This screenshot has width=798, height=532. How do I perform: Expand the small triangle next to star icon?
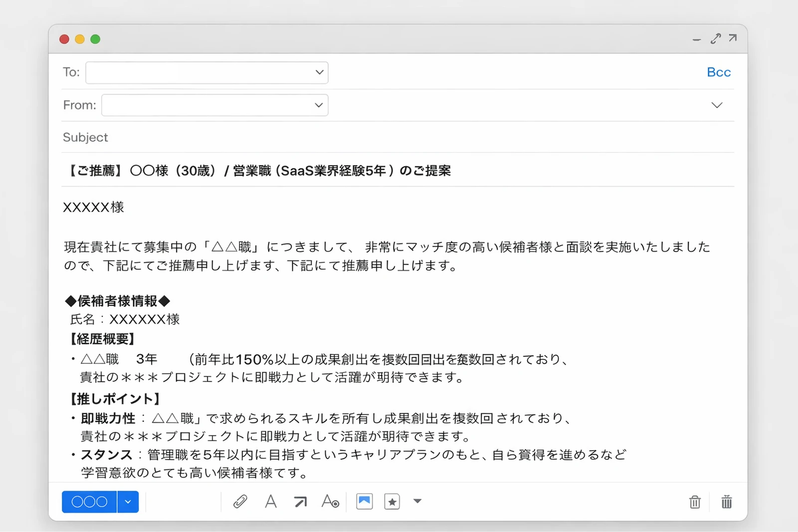click(417, 501)
